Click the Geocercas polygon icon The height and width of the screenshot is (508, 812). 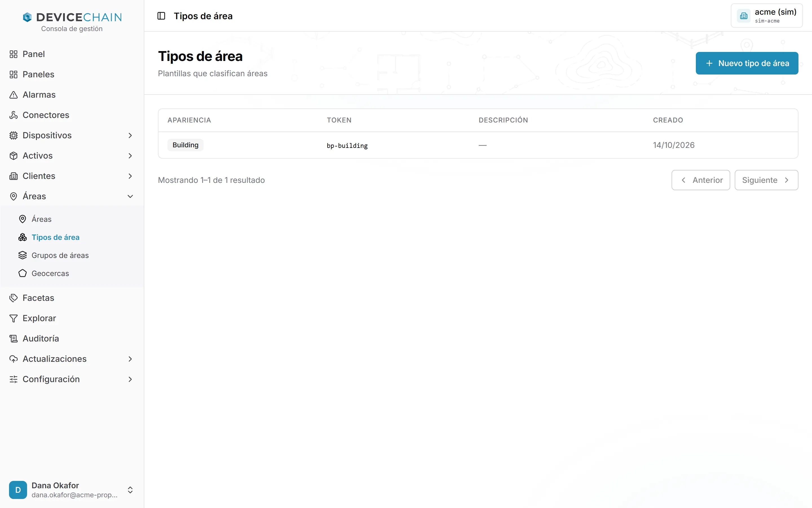coord(23,273)
